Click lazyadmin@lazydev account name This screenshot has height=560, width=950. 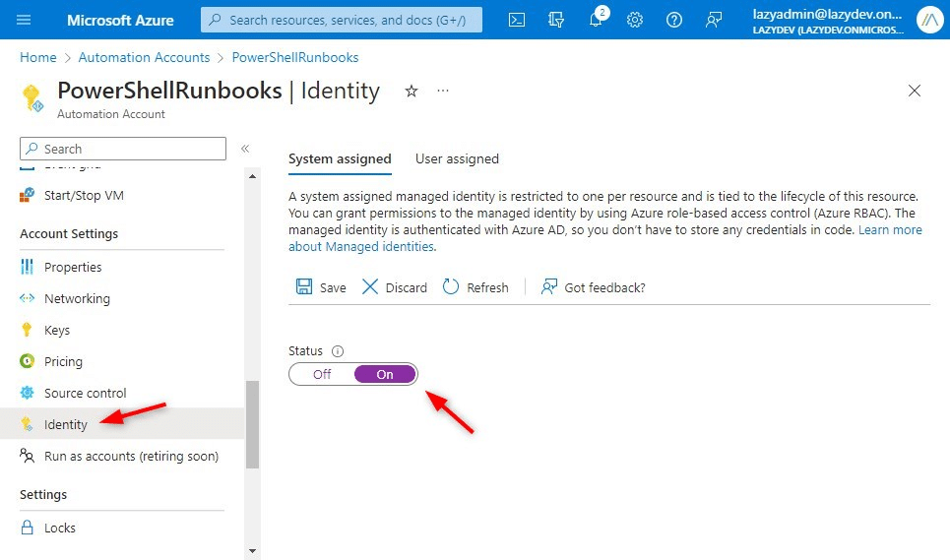click(x=827, y=15)
